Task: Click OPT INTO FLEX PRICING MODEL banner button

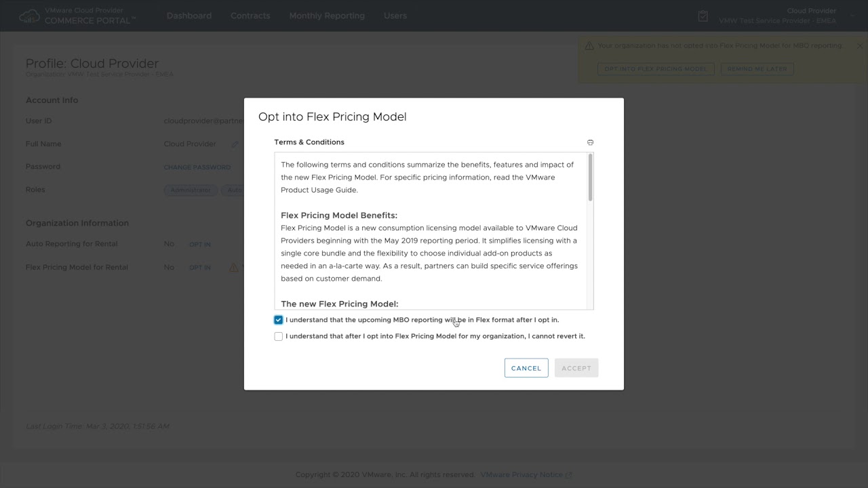Action: [x=656, y=68]
